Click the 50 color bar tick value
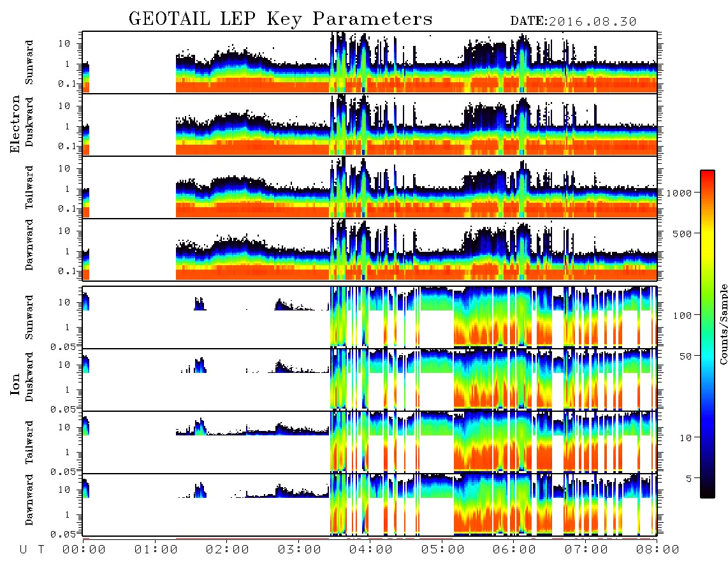The image size is (728, 561). tap(685, 356)
